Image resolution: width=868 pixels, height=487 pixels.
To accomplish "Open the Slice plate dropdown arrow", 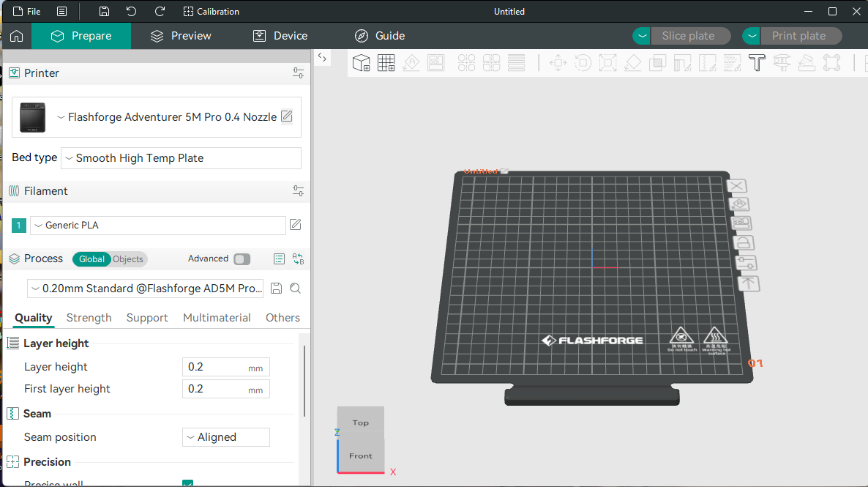I will click(x=642, y=36).
